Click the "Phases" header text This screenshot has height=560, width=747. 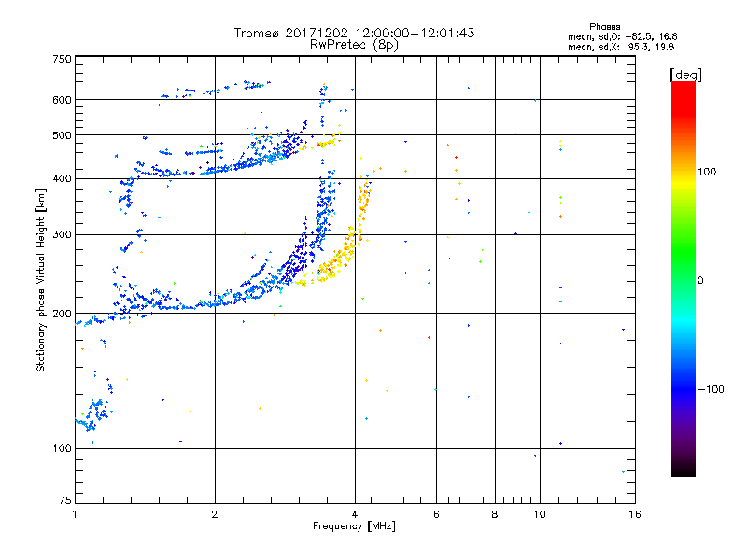(x=604, y=27)
